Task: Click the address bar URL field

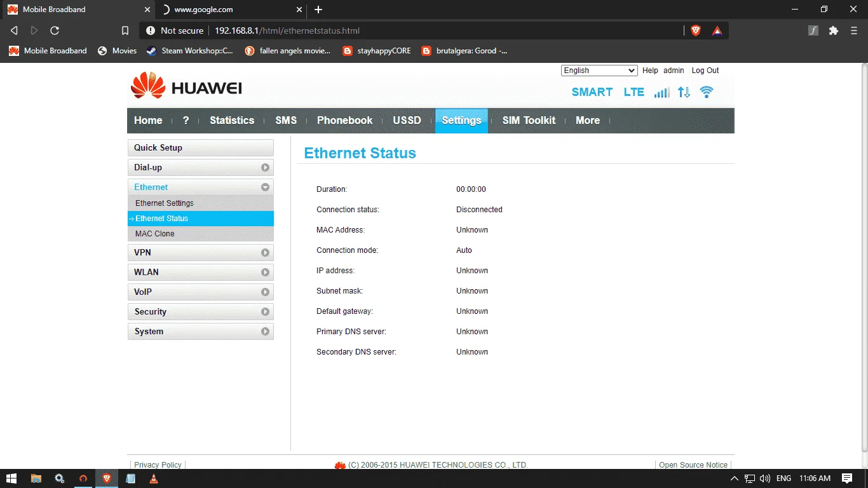Action: (445, 30)
